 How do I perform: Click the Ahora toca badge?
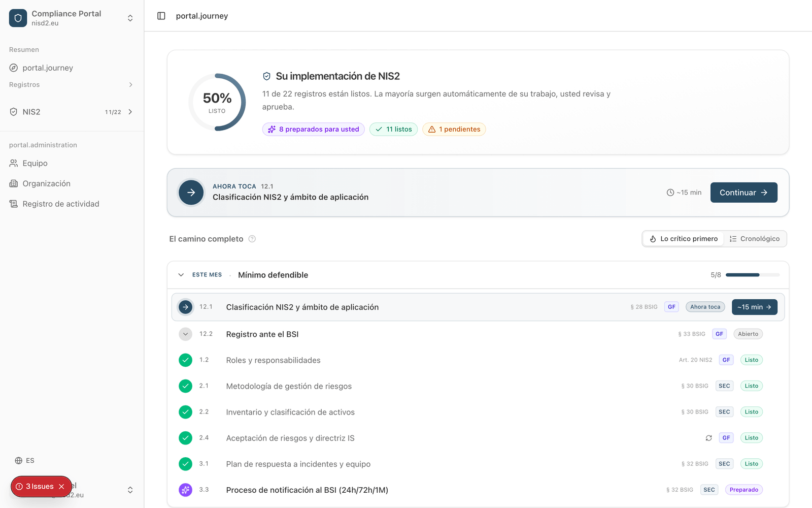click(705, 307)
